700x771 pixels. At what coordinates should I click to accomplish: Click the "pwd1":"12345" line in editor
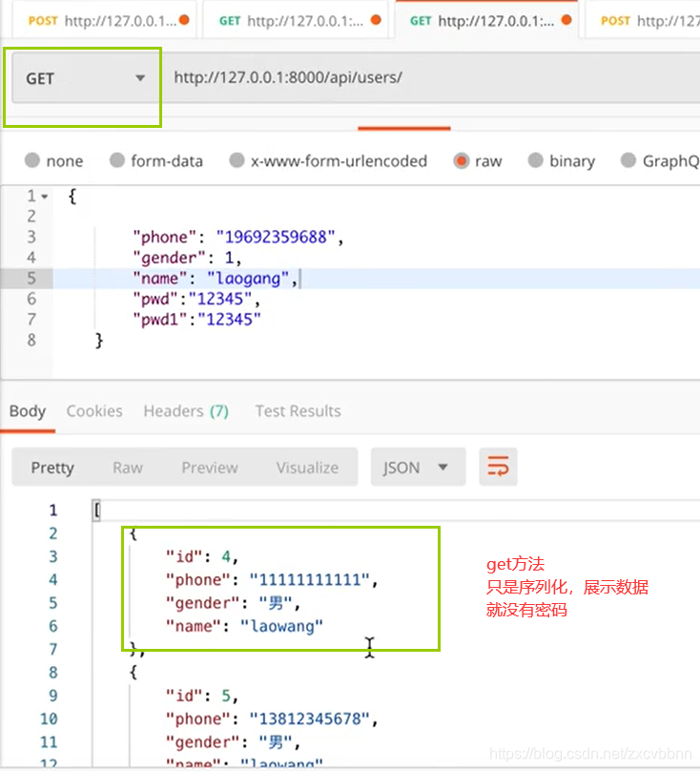click(x=196, y=320)
